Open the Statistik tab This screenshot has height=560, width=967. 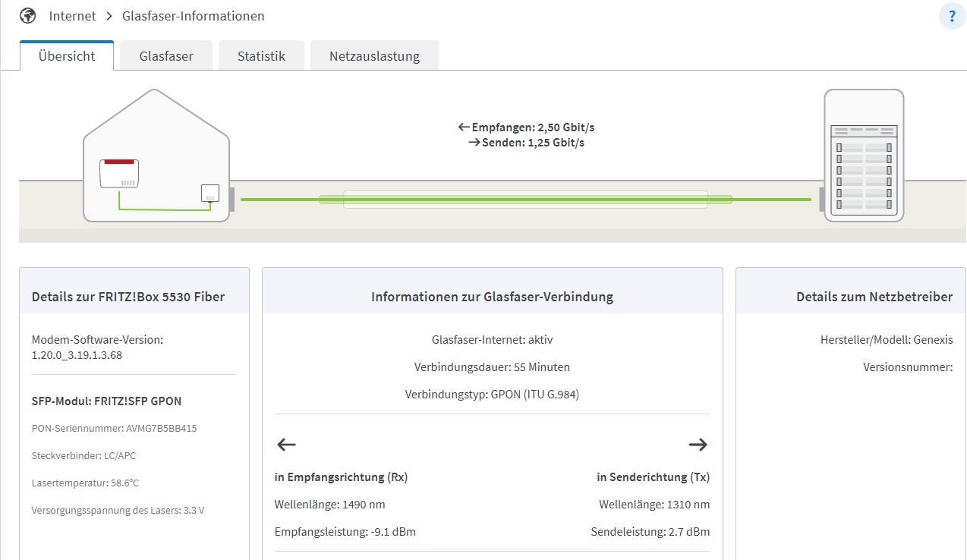(x=261, y=56)
